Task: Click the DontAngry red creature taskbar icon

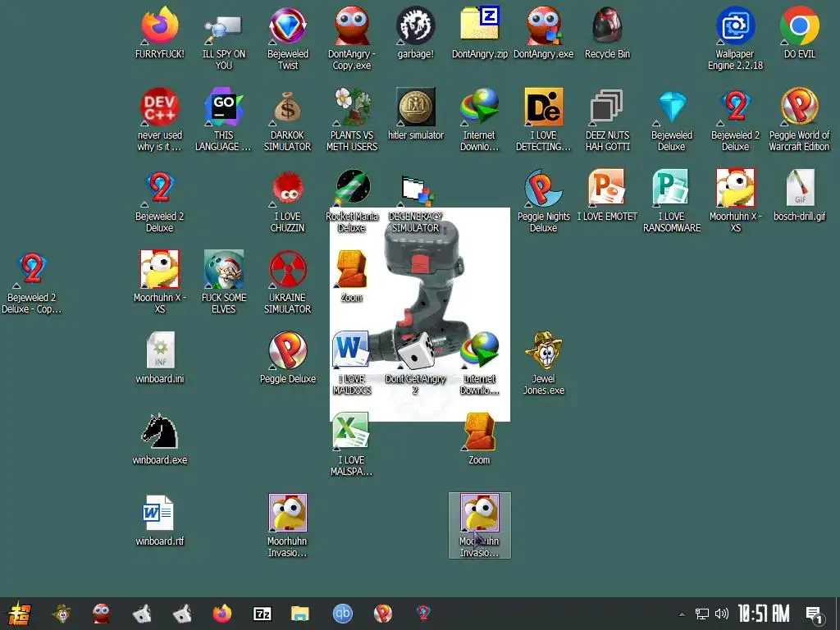Action: tap(101, 614)
